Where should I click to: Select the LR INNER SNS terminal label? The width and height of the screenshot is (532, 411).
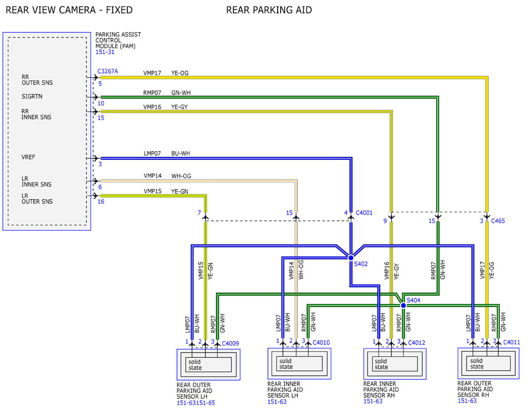(36, 182)
